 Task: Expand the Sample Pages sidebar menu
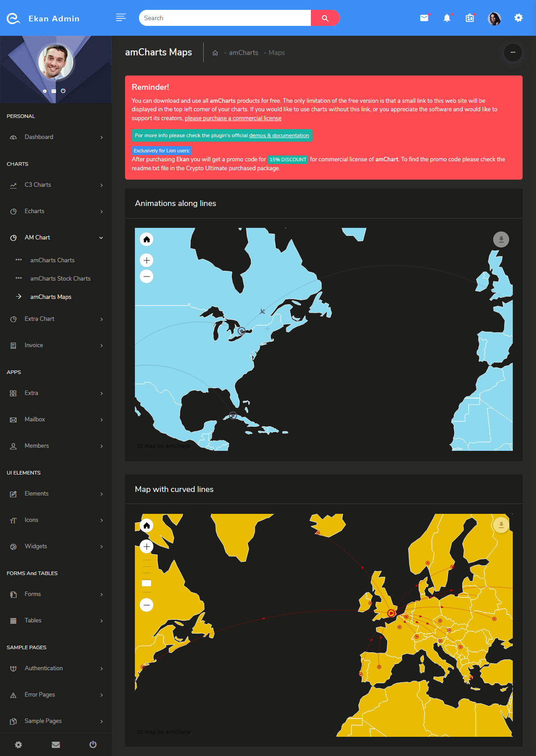pyautogui.click(x=56, y=721)
